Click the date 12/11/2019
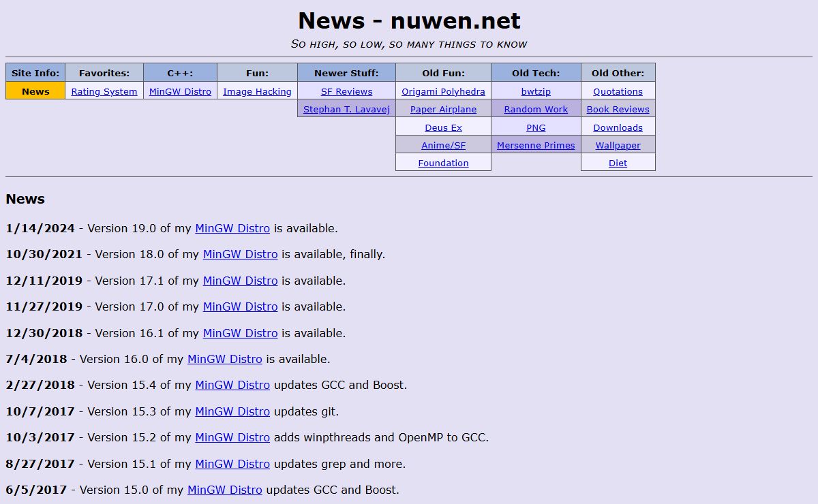Image resolution: width=818 pixels, height=504 pixels. click(x=44, y=281)
